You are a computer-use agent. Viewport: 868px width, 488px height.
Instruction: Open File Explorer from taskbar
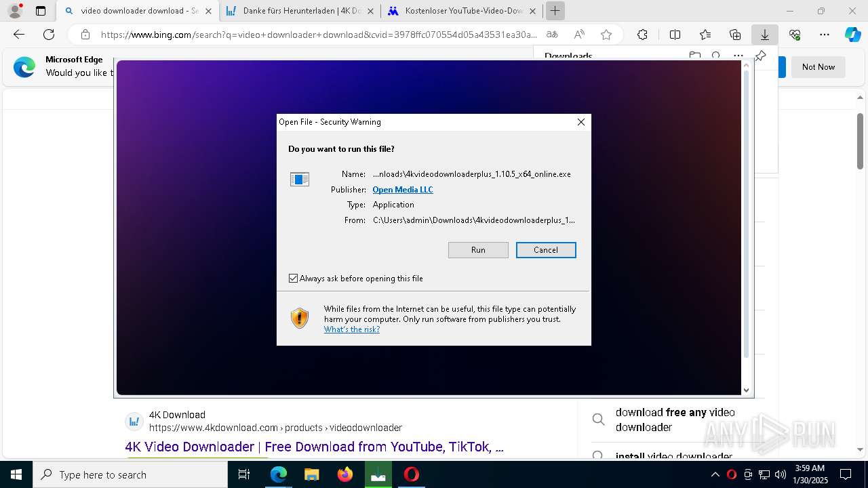[311, 474]
